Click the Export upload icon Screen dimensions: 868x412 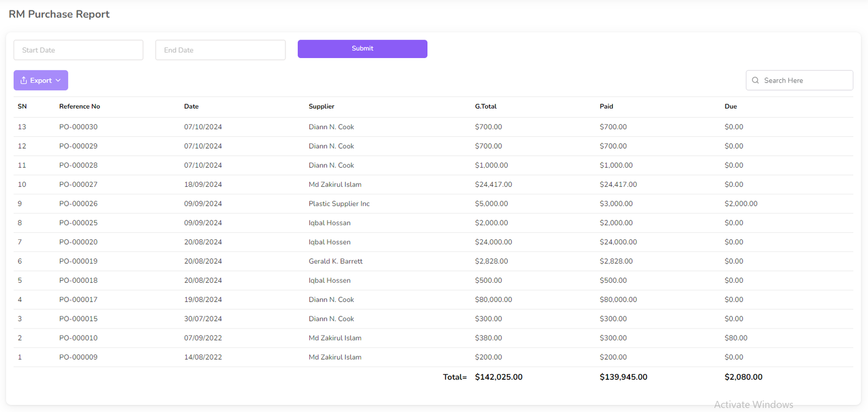pos(24,80)
